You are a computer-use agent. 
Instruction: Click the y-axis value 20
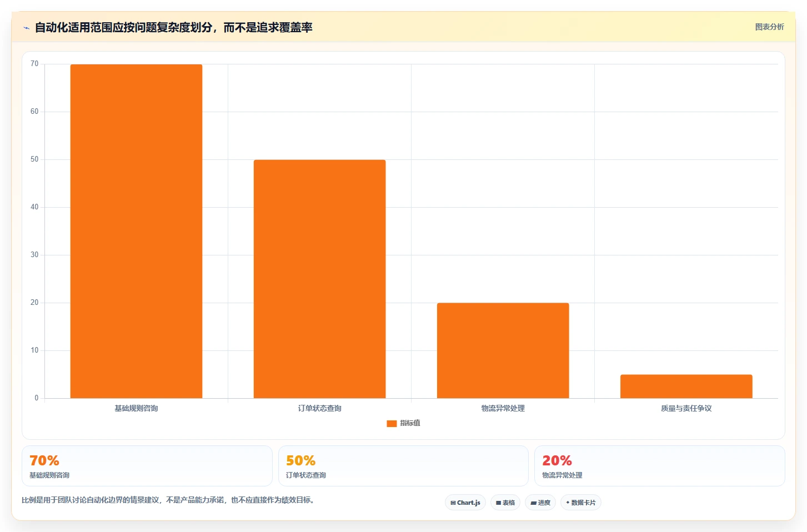34,303
